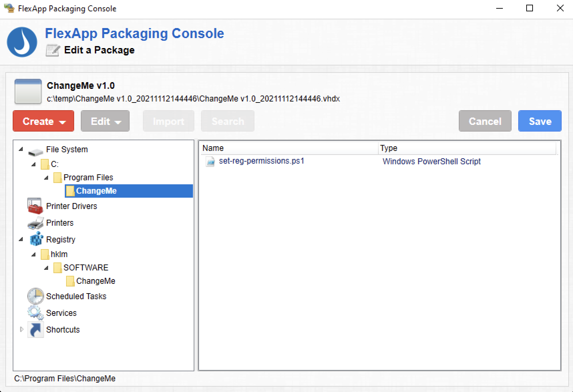Select the set-reg-permissions.ps1 file name
Image resolution: width=573 pixels, height=392 pixels.
click(261, 161)
